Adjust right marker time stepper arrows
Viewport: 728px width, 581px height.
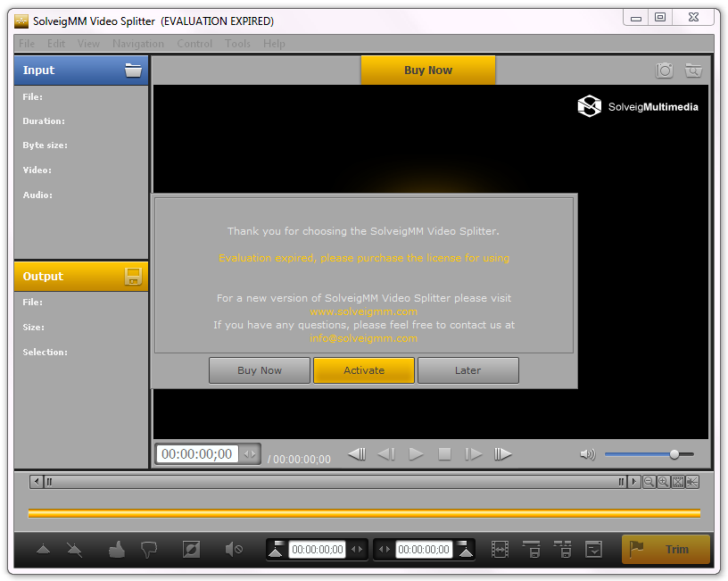pyautogui.click(x=385, y=550)
